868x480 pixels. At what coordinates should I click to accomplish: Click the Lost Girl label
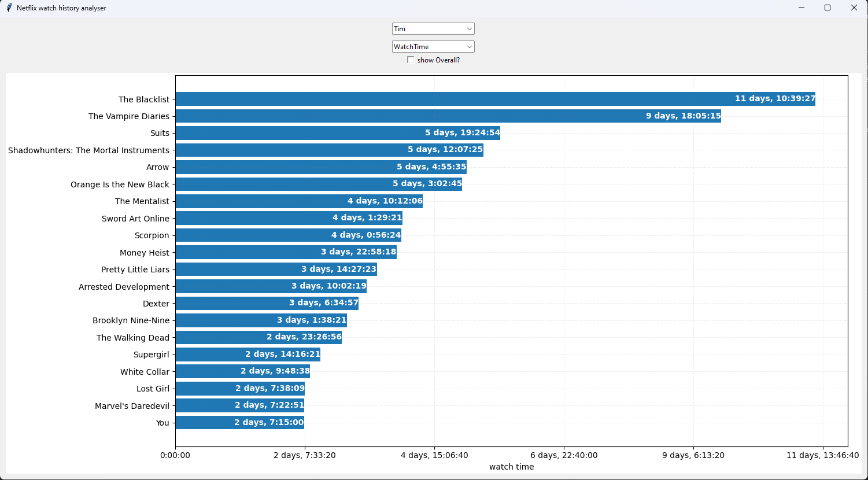153,389
